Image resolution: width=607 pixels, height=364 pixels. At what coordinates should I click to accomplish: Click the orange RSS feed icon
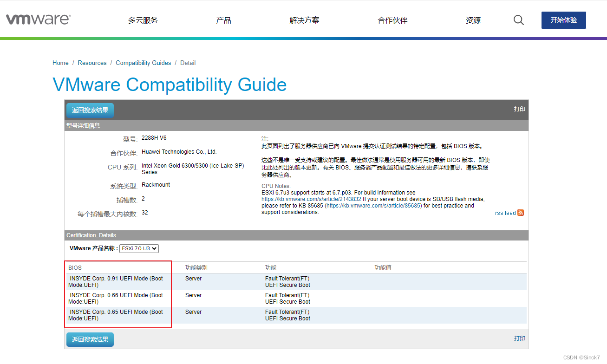pyautogui.click(x=521, y=213)
